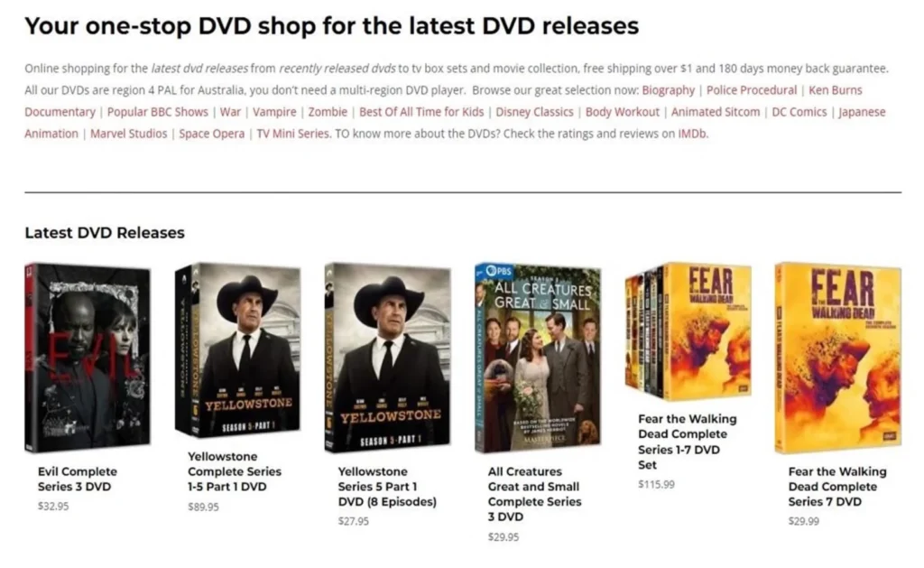Open the Marvel Studios link
The image size is (924, 568).
tap(128, 134)
